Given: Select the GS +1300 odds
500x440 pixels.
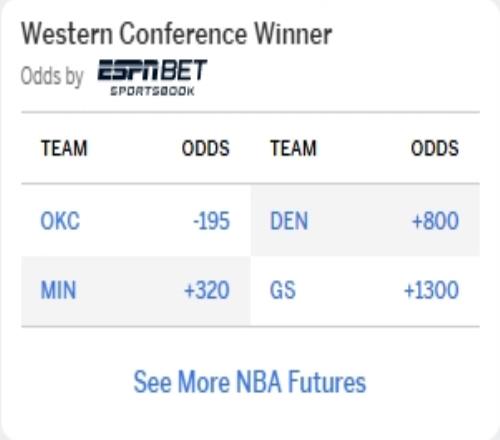Looking at the screenshot, I should [x=431, y=290].
